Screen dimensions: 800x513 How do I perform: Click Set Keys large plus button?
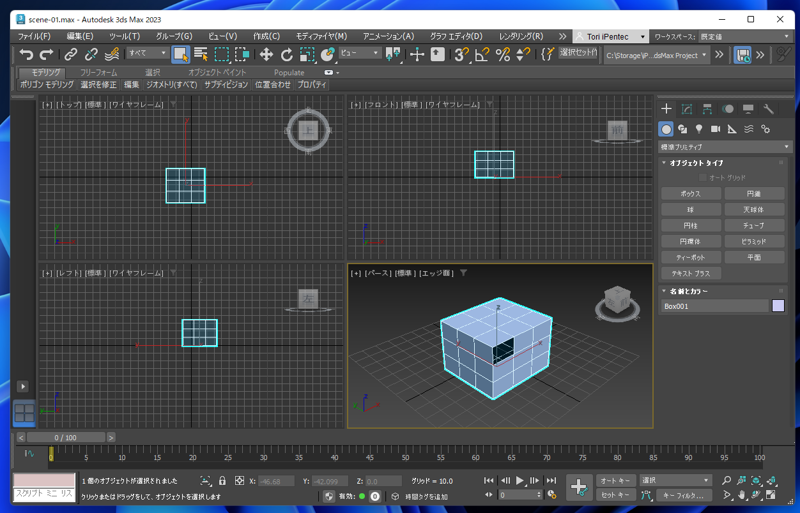click(x=579, y=487)
